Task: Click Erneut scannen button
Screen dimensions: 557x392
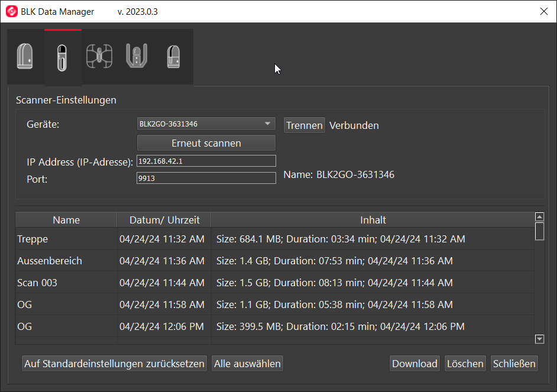Action: click(x=206, y=143)
